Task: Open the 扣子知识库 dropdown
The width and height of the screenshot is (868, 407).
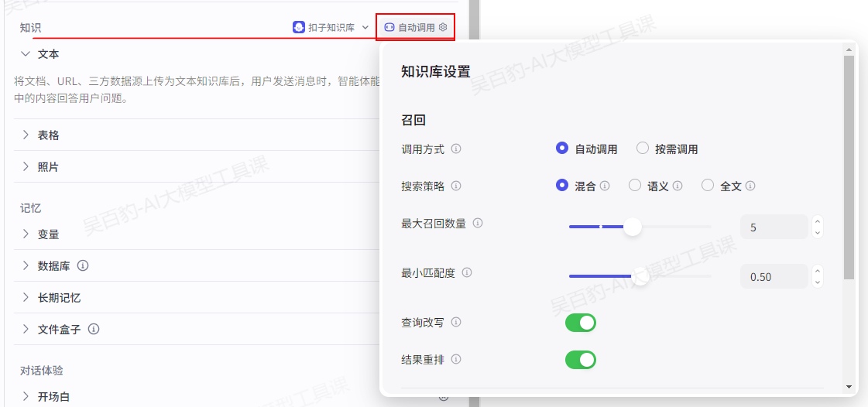Action: tap(331, 27)
